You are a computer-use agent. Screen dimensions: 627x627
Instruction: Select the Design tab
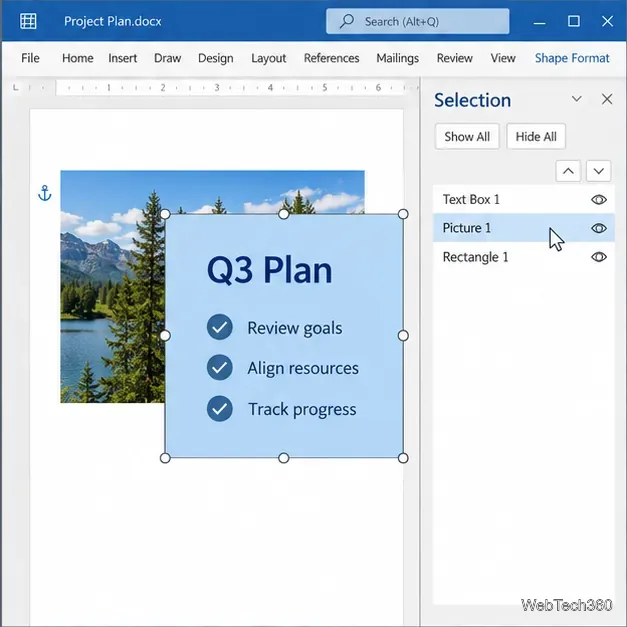(216, 58)
